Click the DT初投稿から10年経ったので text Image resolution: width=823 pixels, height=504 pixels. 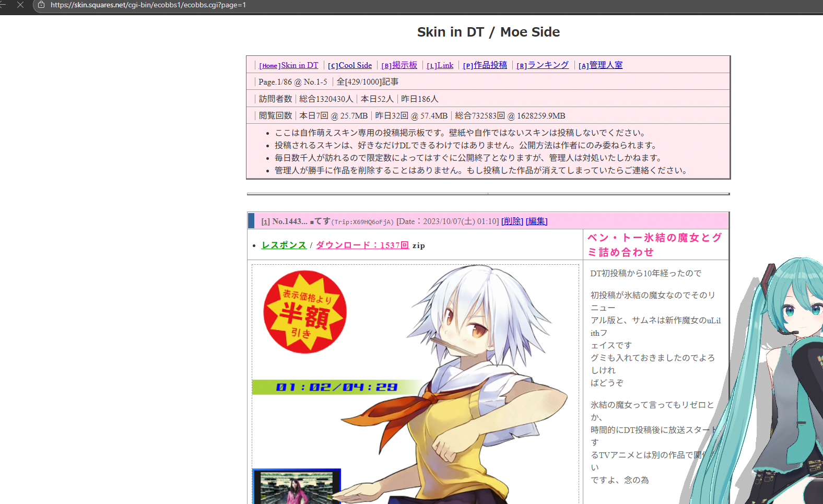(646, 273)
